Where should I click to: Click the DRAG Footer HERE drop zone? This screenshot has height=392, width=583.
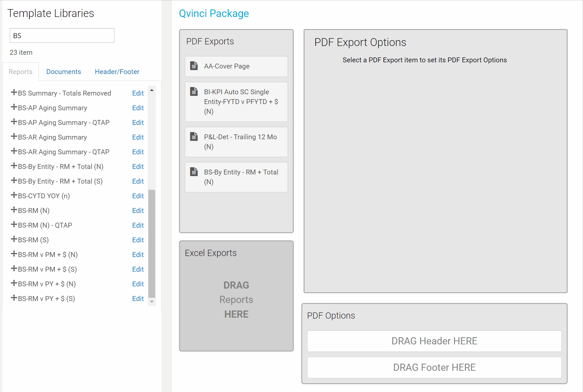click(434, 368)
